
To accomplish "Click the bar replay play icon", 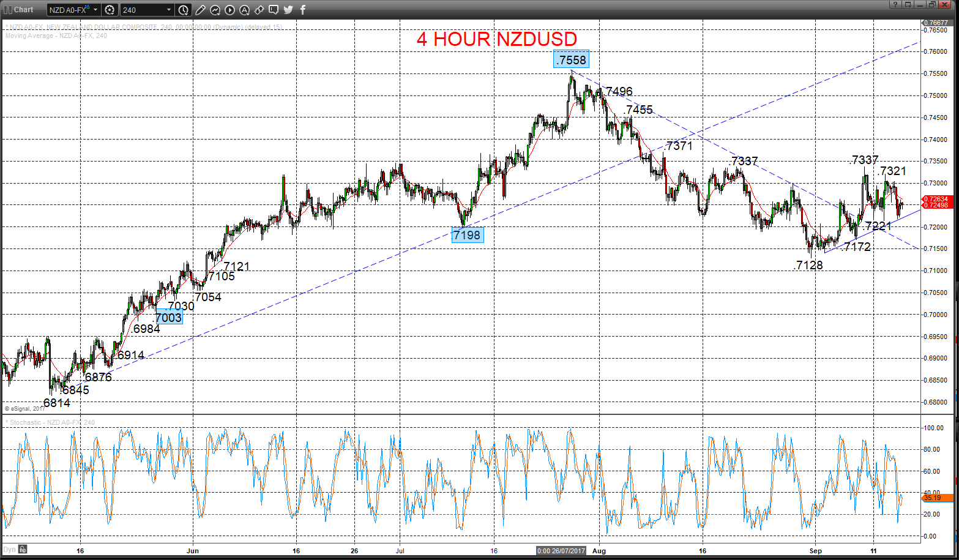I will click(x=229, y=10).
